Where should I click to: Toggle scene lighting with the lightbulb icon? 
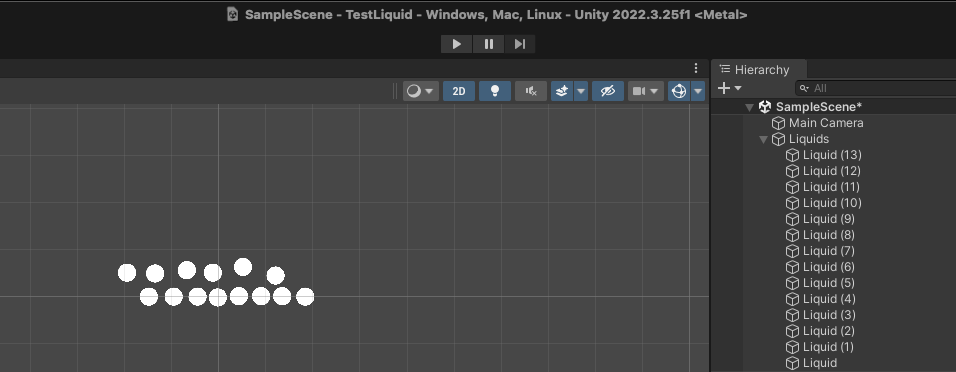tap(495, 91)
